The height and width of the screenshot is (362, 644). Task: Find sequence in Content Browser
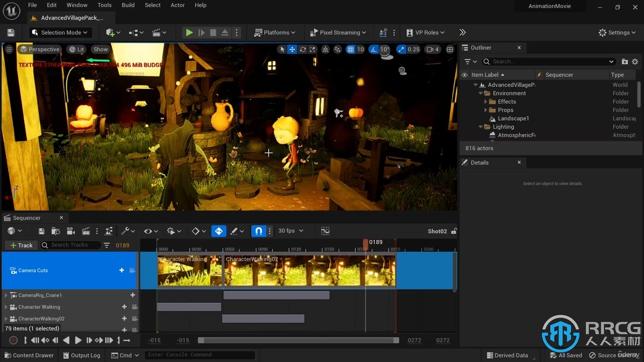click(x=56, y=231)
